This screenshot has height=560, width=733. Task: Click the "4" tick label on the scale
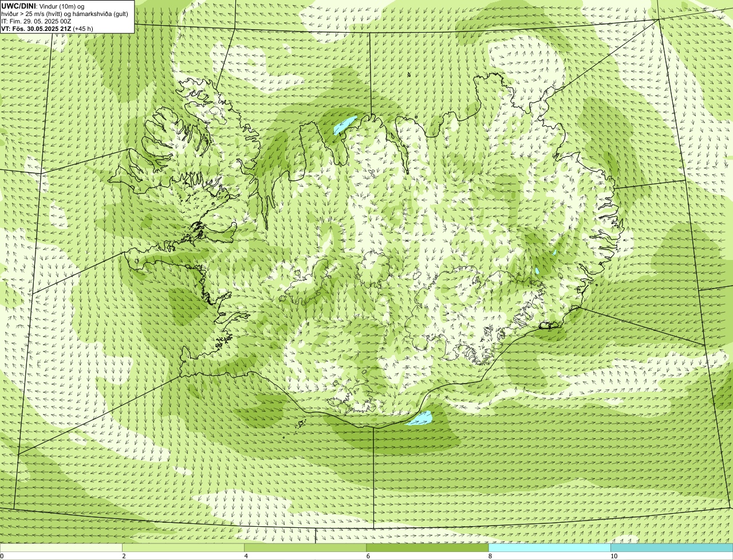pyautogui.click(x=246, y=556)
